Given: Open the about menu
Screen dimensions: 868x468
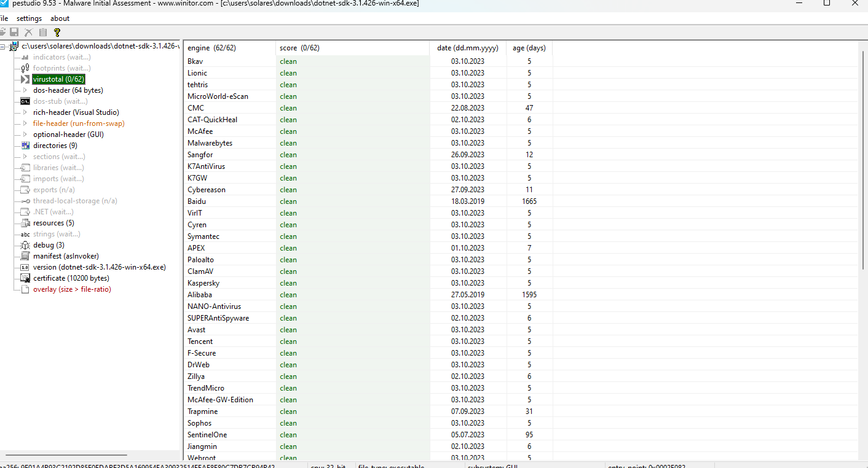Looking at the screenshot, I should point(60,18).
